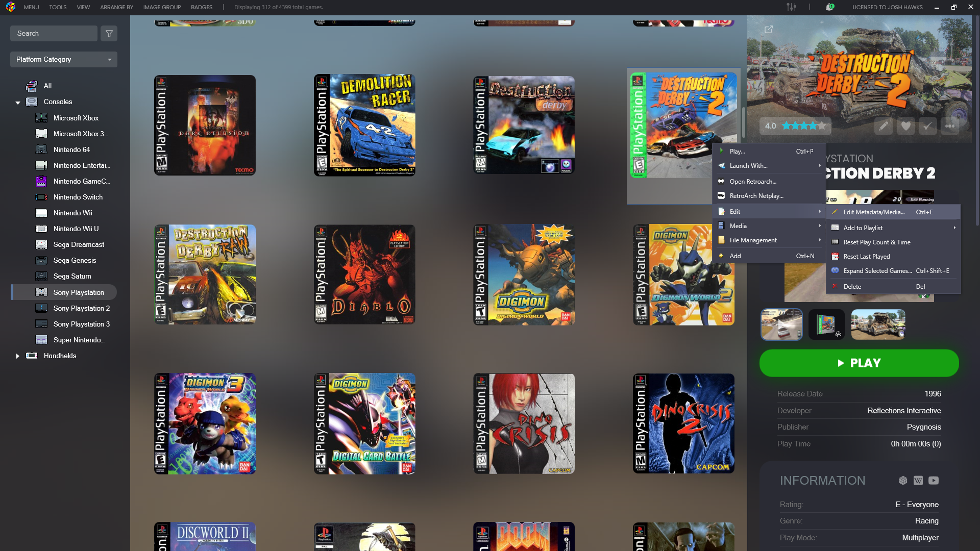Open the LaunchBox Games Database link icon
This screenshot has height=551, width=980.
[x=903, y=481]
